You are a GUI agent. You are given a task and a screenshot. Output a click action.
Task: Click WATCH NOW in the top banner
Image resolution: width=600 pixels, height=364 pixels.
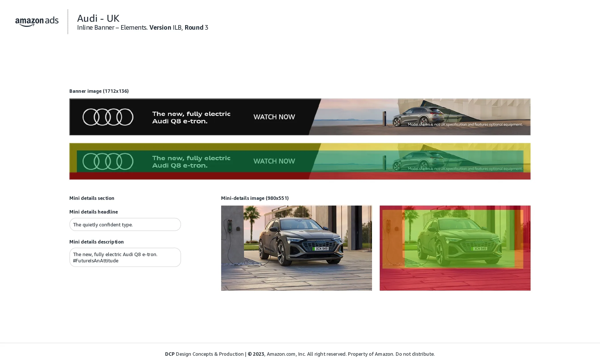click(274, 117)
